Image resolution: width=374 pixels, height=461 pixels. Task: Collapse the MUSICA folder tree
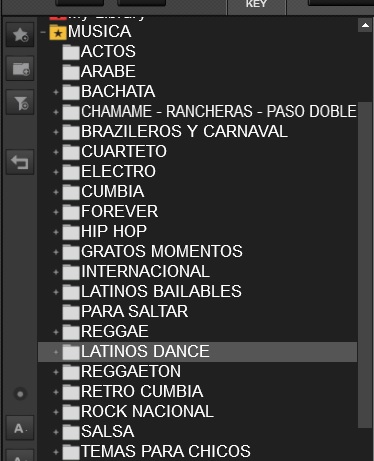click(43, 32)
